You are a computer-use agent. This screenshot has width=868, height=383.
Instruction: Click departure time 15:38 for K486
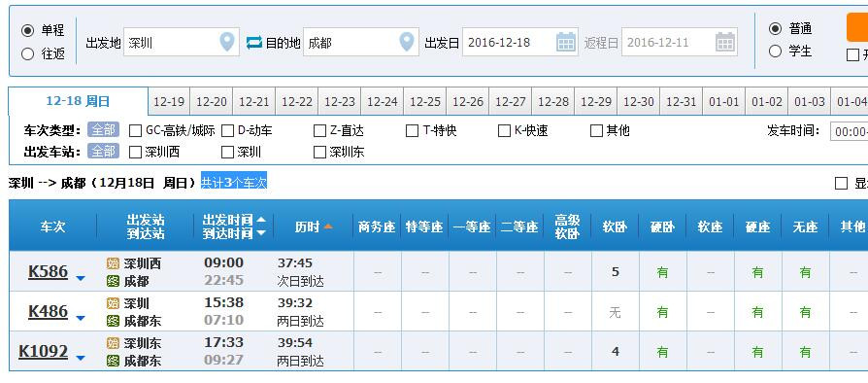[x=223, y=302]
